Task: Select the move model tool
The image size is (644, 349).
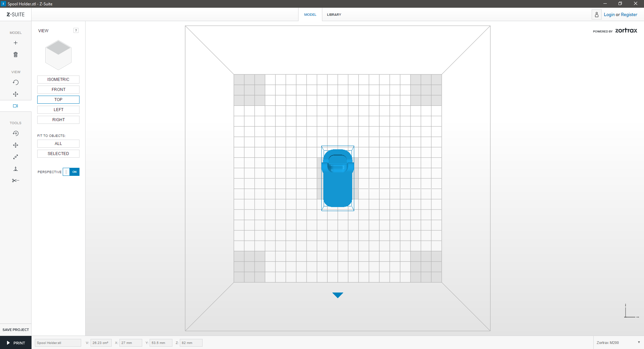Action: [x=15, y=145]
